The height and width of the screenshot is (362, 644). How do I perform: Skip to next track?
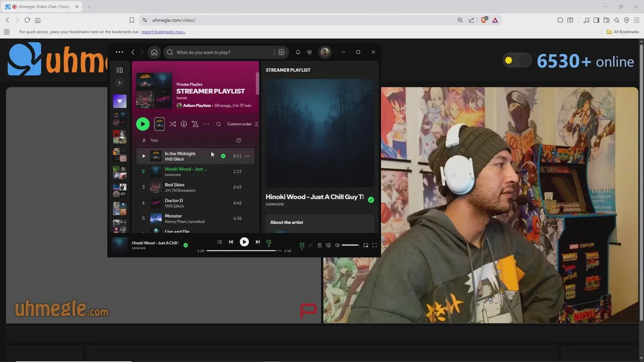tap(258, 242)
